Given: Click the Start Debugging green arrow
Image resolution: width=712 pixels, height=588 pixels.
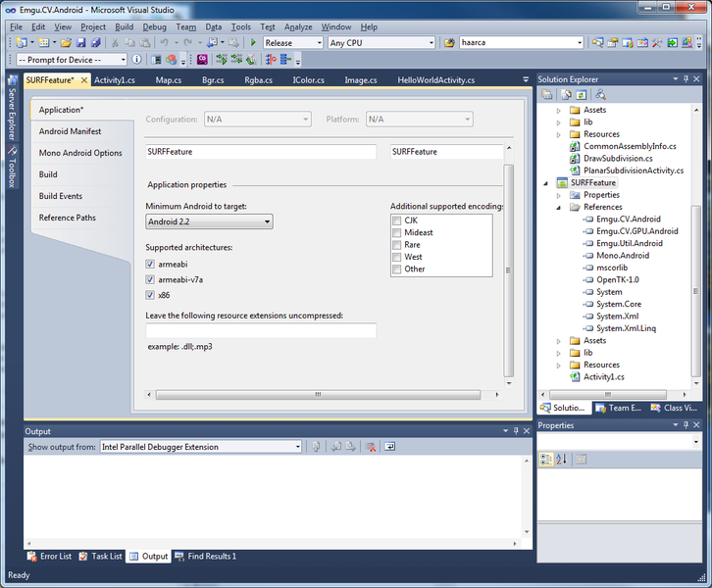Looking at the screenshot, I should click(253, 43).
